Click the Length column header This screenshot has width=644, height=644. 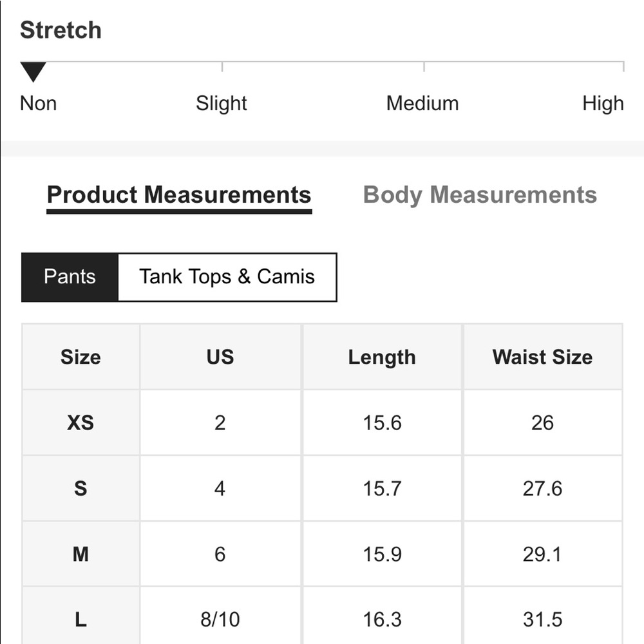click(x=382, y=357)
